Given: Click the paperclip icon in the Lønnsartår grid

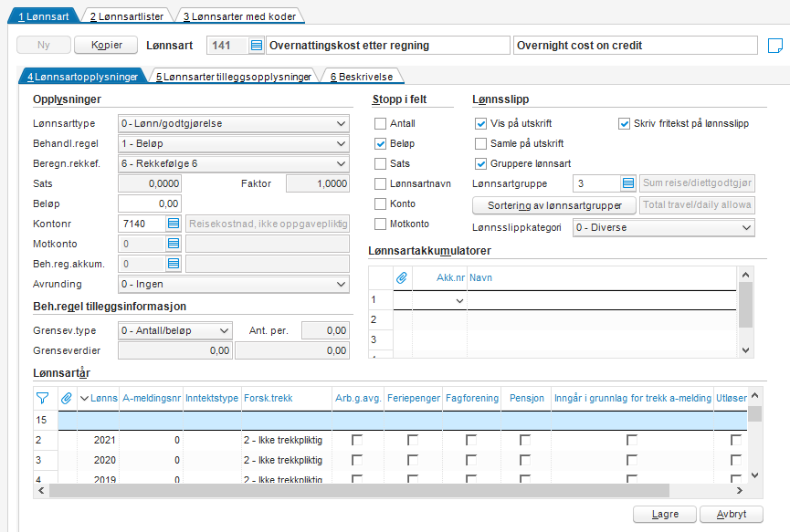Looking at the screenshot, I should [x=67, y=398].
